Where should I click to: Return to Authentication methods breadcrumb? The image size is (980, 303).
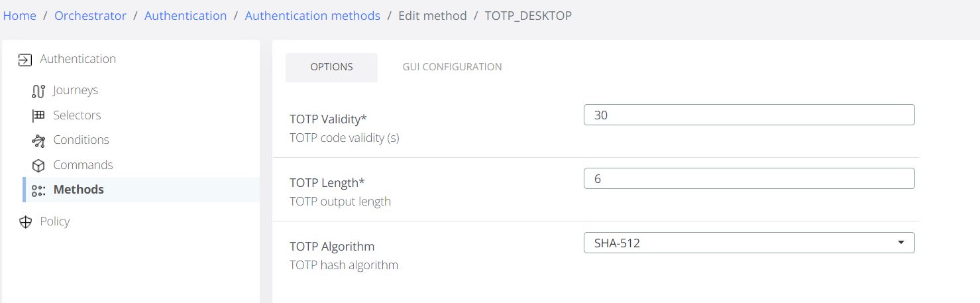313,16
